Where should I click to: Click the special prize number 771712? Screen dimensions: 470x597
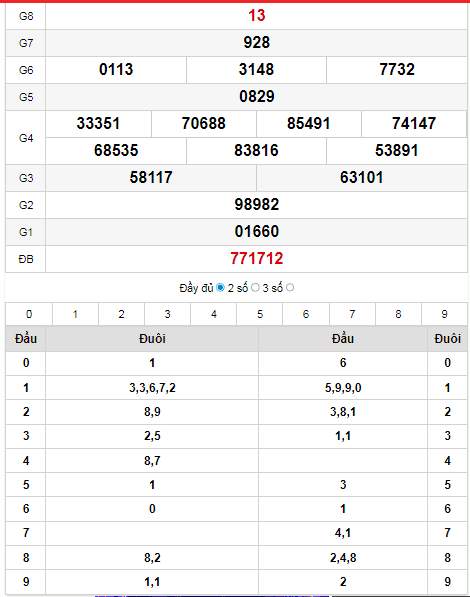click(x=257, y=259)
